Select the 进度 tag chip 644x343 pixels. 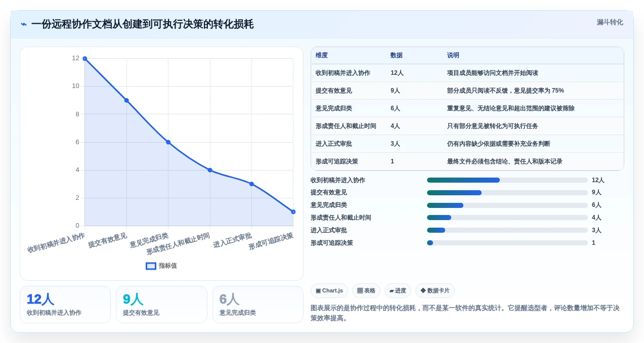click(x=398, y=290)
